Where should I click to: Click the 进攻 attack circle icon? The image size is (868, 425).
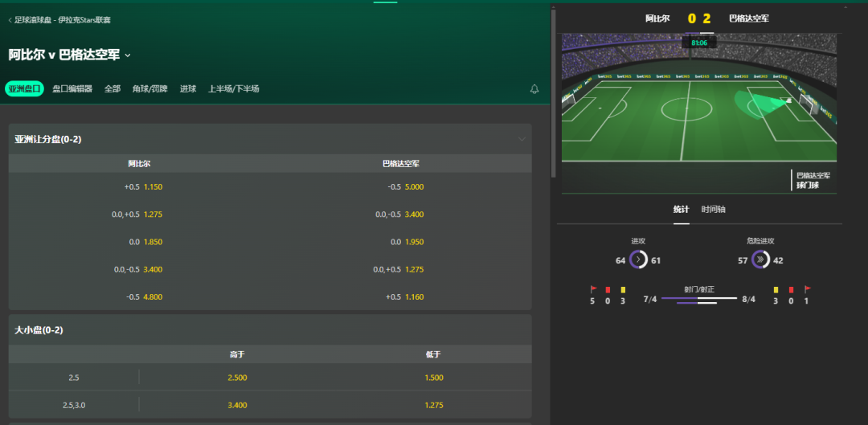click(638, 259)
